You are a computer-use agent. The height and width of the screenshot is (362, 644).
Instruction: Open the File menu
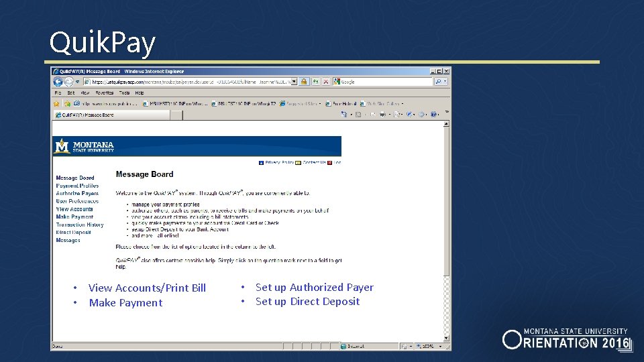[x=58, y=93]
